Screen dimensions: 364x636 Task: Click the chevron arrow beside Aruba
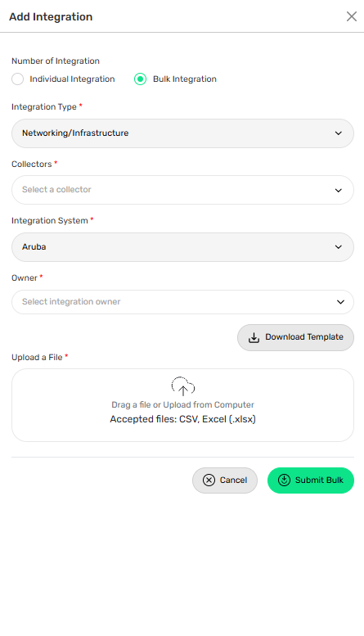tap(339, 247)
